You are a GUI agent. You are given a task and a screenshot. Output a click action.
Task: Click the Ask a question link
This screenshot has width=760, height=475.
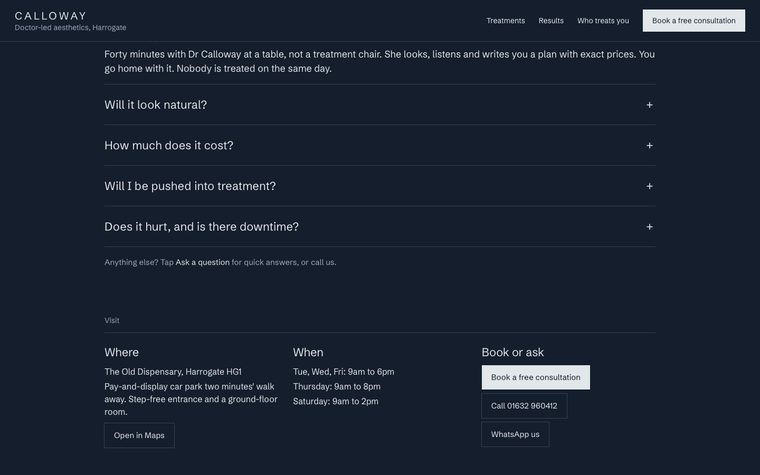point(202,262)
